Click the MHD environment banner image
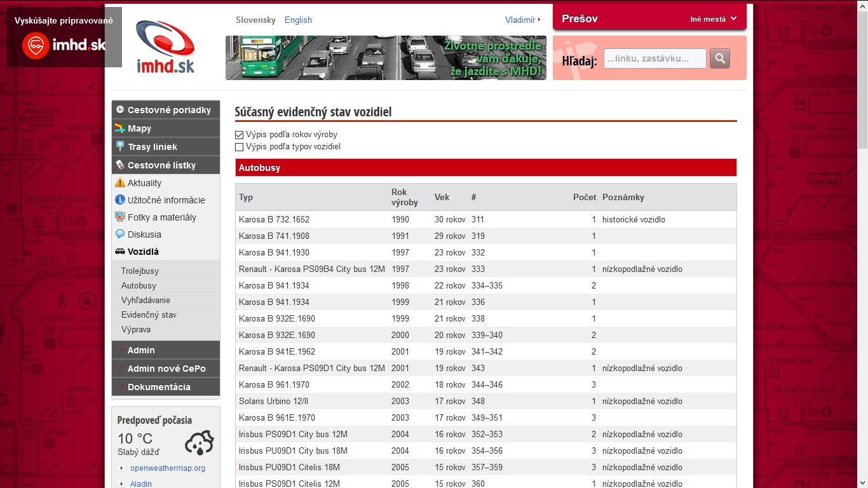This screenshot has height=488, width=868. click(386, 58)
